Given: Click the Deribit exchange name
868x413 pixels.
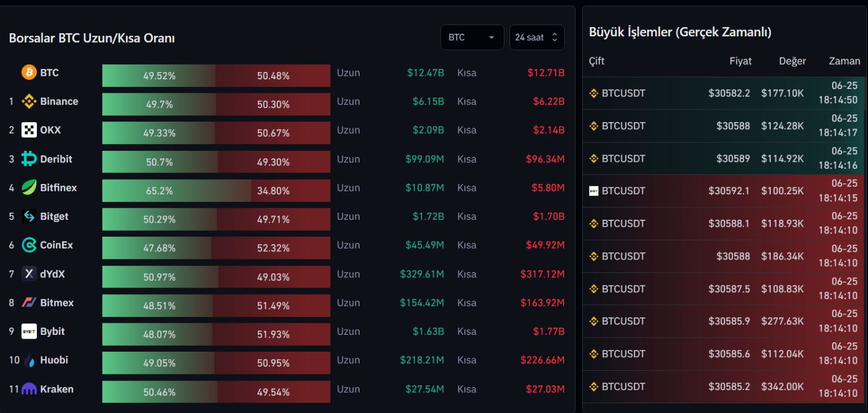Looking at the screenshot, I should point(56,158).
